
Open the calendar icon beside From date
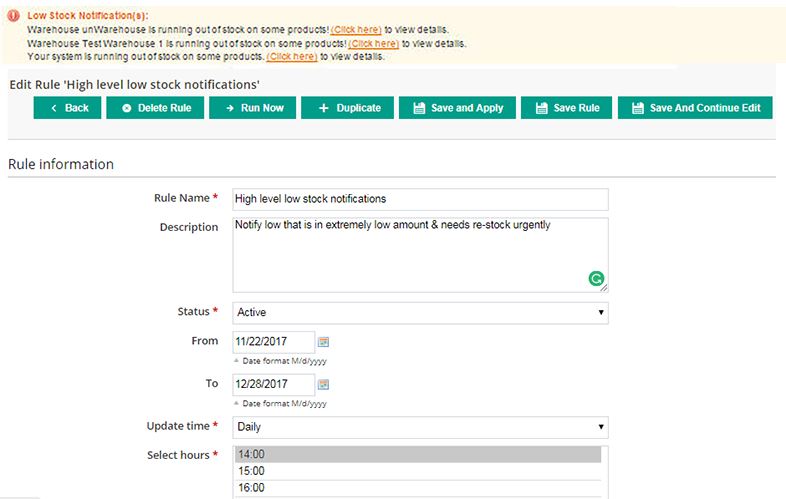point(323,342)
